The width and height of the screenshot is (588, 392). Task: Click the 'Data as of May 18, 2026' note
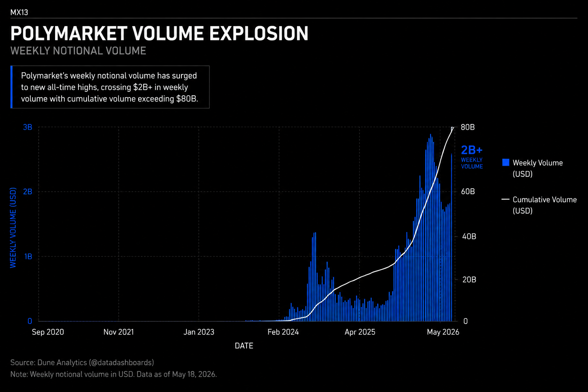176,374
